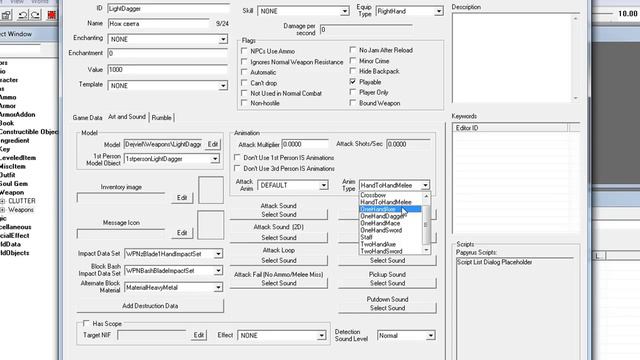
Task: Check the Automatic flag
Action: coord(244,72)
